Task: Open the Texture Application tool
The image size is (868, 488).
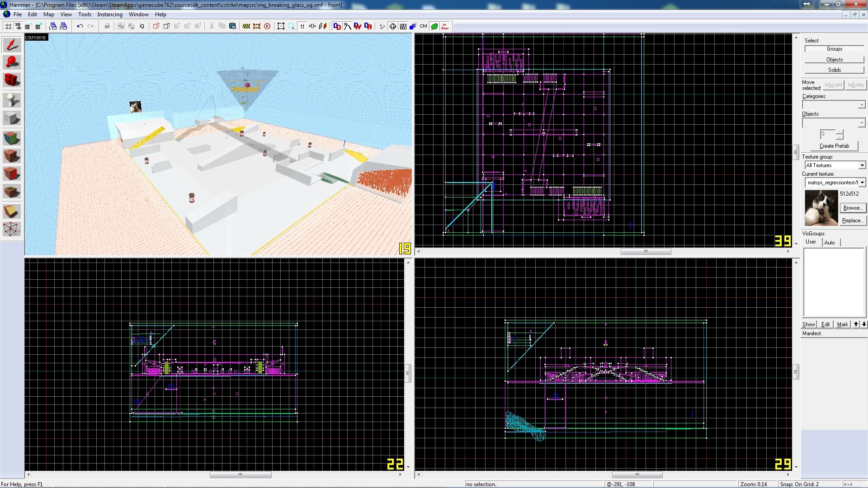Action: [12, 138]
